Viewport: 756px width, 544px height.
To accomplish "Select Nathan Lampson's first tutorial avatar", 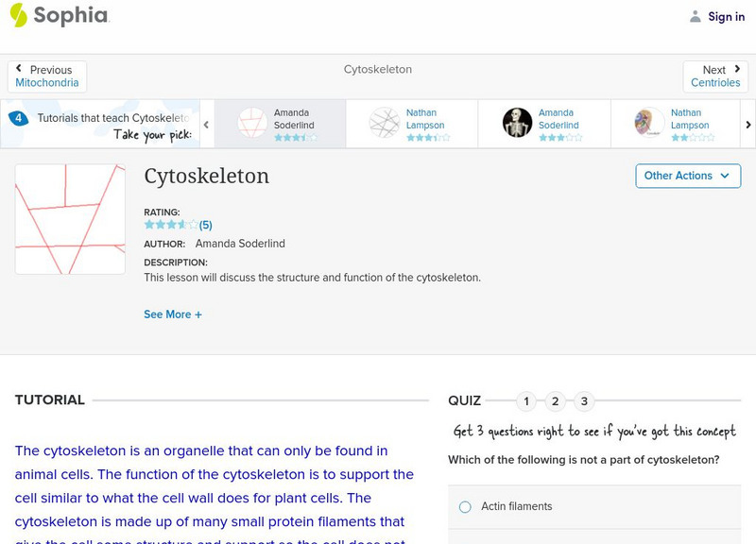I will coord(385,123).
